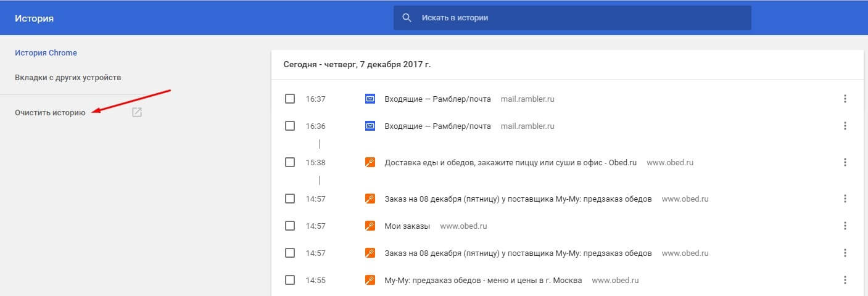
Task: Click the 14:55 timestamp
Action: click(x=315, y=280)
